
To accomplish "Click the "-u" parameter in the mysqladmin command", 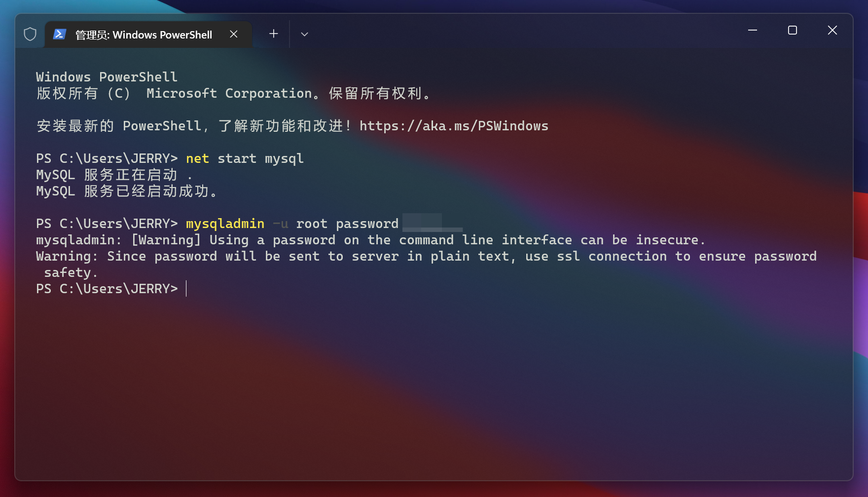I will [x=280, y=224].
